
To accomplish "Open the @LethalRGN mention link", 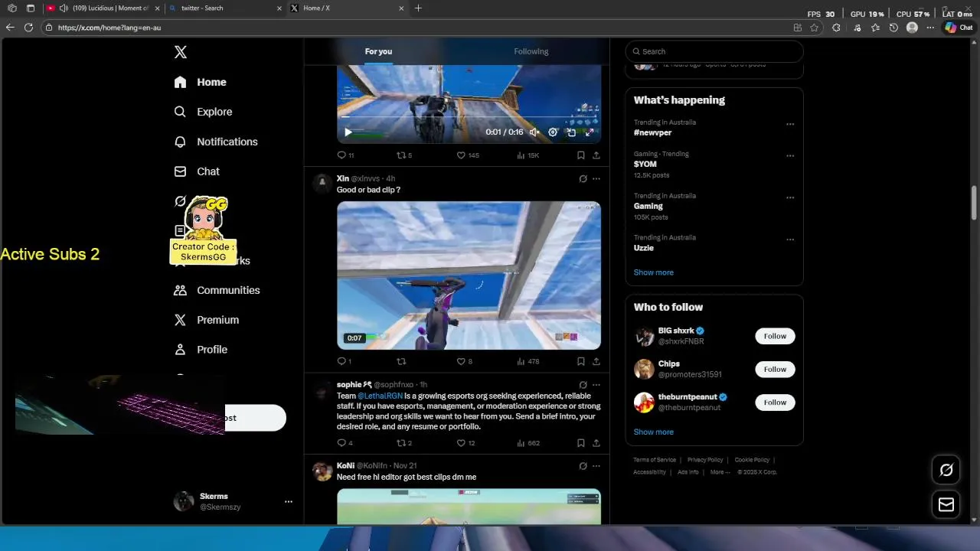I will (x=380, y=396).
